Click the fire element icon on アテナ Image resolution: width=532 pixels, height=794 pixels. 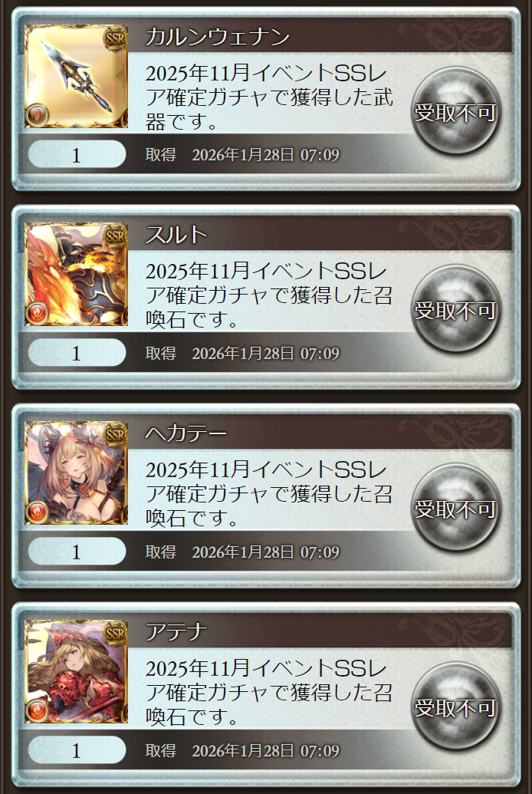click(x=37, y=710)
